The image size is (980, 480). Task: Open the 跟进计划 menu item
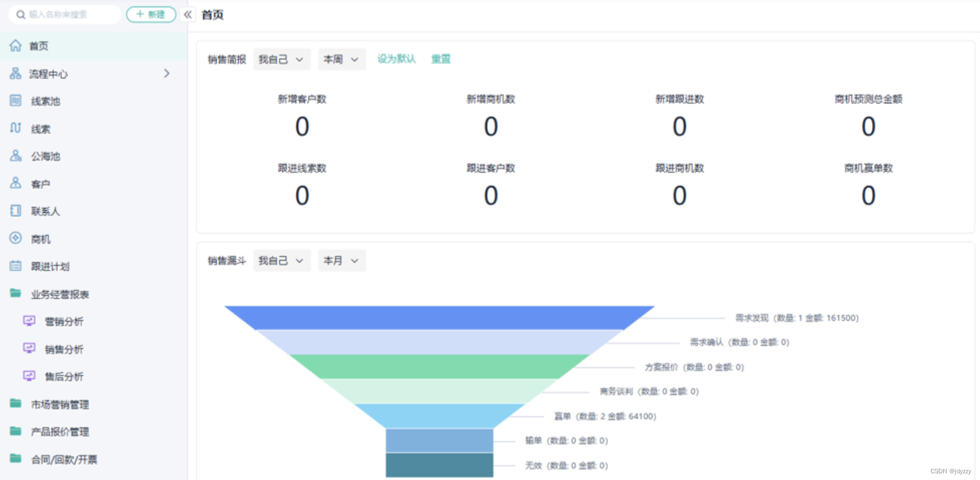(x=94, y=266)
